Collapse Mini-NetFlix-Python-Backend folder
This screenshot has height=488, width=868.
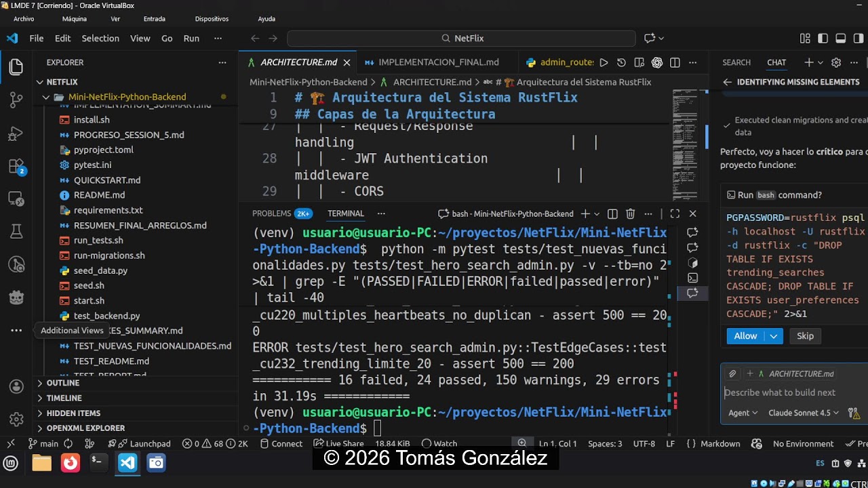click(x=136, y=97)
